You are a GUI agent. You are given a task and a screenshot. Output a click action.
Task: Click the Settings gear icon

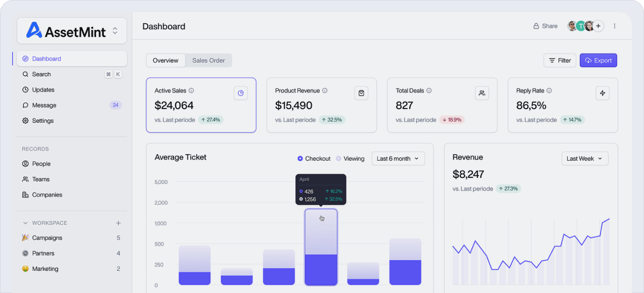[25, 121]
